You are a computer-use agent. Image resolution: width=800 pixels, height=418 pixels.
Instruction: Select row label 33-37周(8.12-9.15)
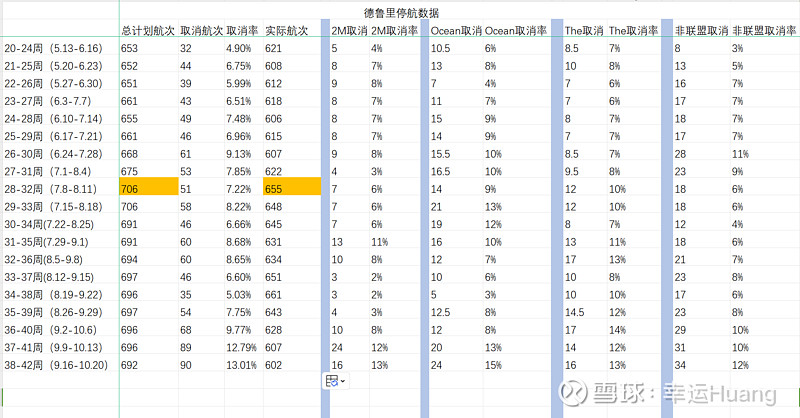coord(49,277)
